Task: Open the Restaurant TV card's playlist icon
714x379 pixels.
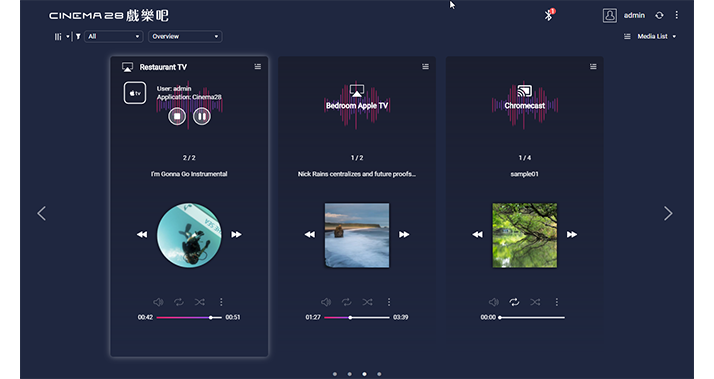Action: 258,67
